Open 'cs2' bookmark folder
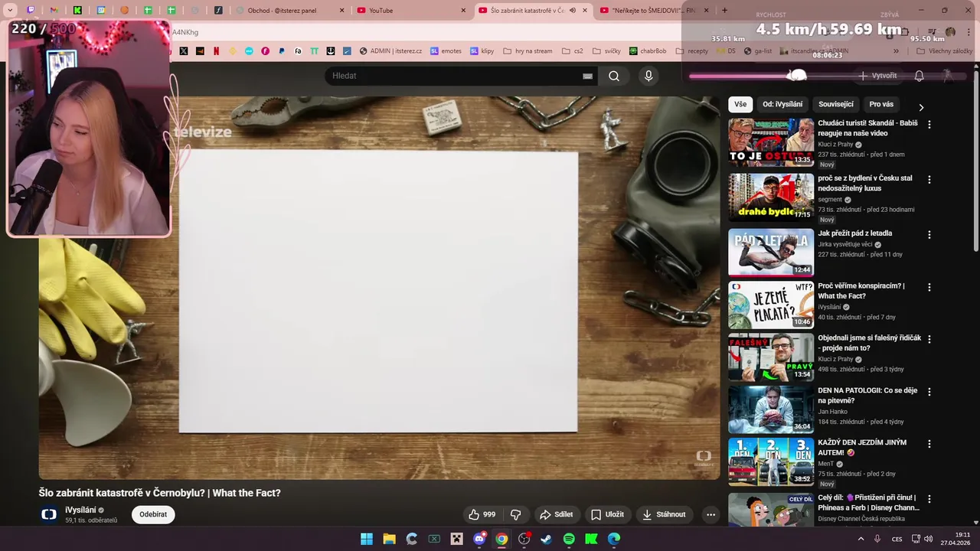This screenshot has height=551, width=980. click(573, 51)
